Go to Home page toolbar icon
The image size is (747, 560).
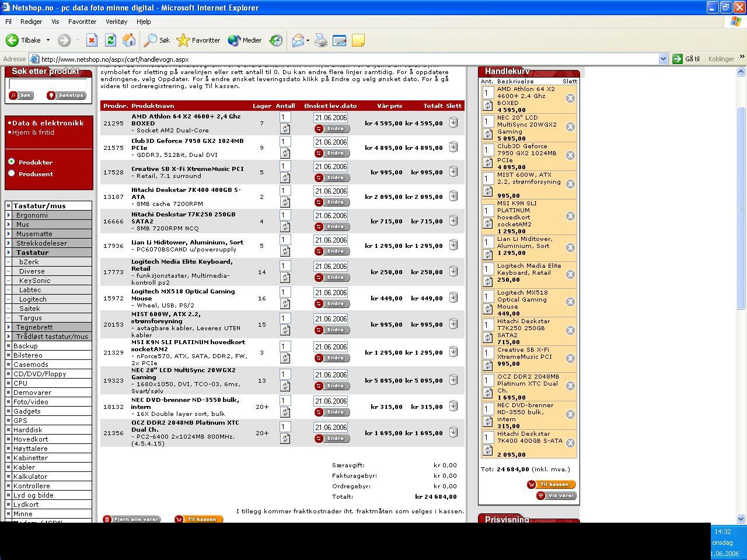[129, 40]
